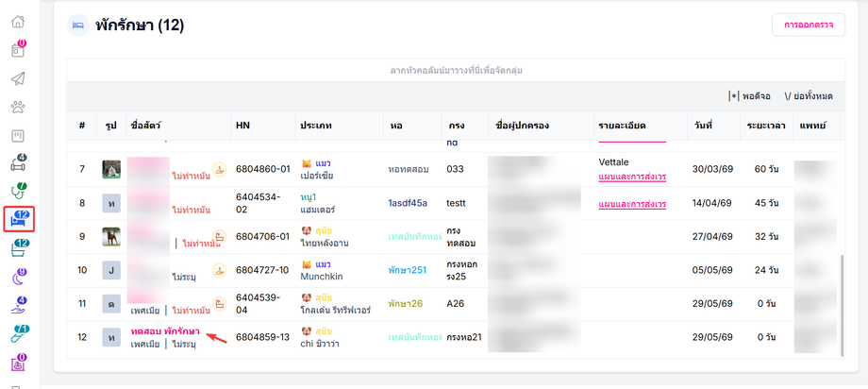
Task: Click the table's vertical scrollbar
Action: click(843, 306)
